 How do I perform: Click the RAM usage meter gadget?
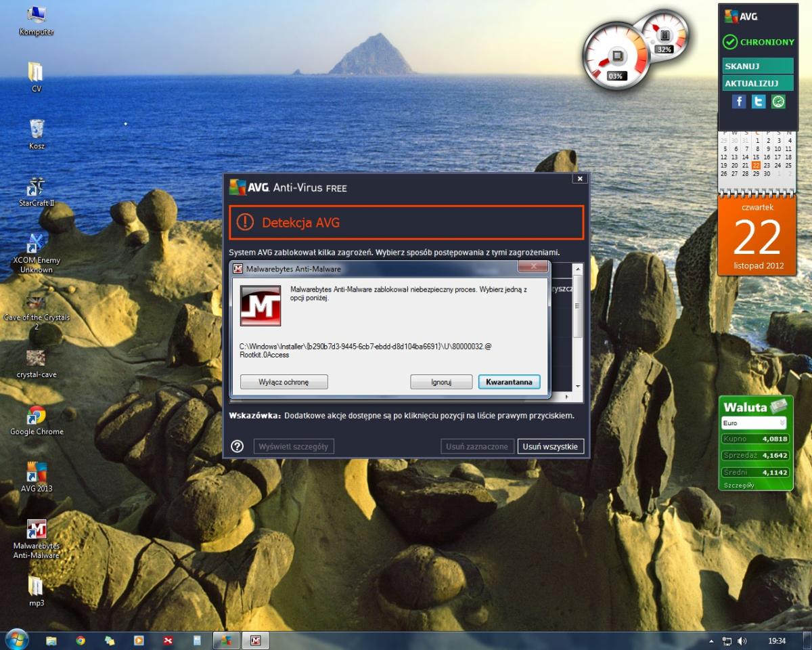pos(664,35)
